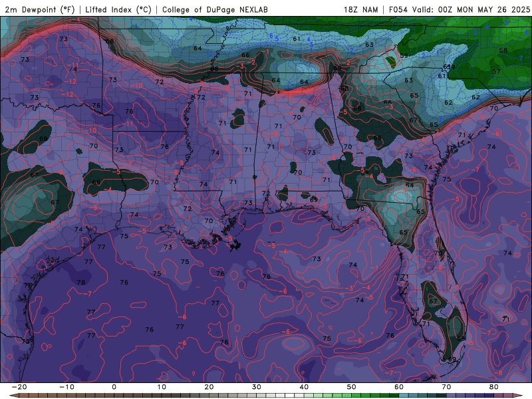The height and width of the screenshot is (399, 532).
Task: Click the 20 label on the color scale
Action: pos(209,387)
